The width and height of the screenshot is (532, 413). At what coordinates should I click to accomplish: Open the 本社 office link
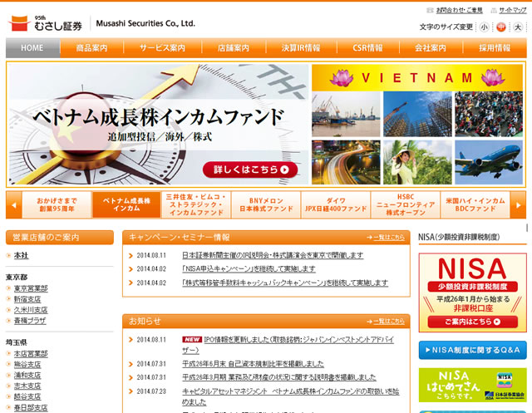21,256
